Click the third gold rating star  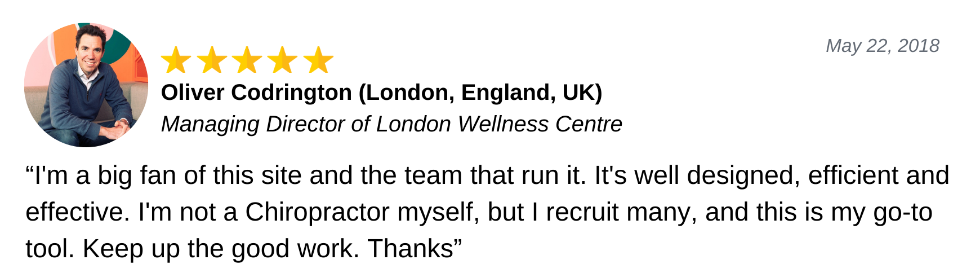[x=247, y=60]
